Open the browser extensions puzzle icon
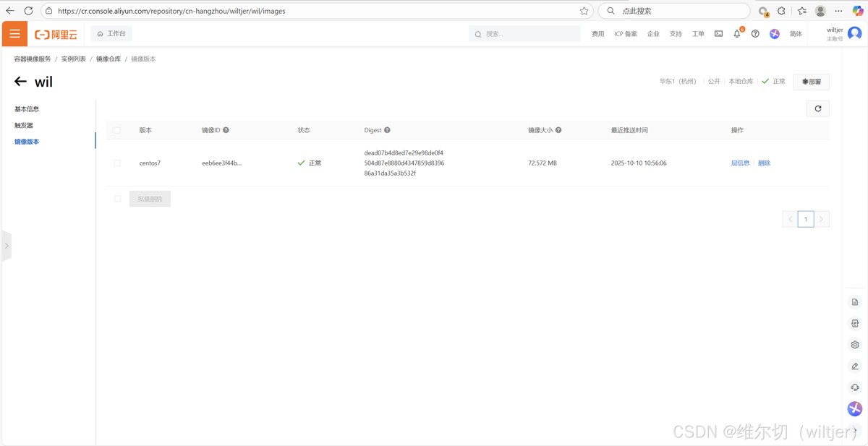The height and width of the screenshot is (446, 868). pos(781,11)
